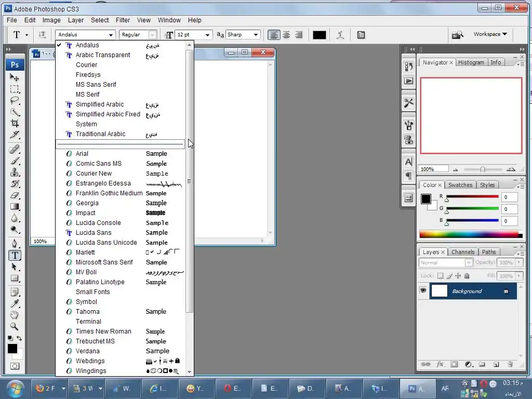Click the Navigator zoom slider handle
The height and width of the screenshot is (399, 532).
click(483, 169)
